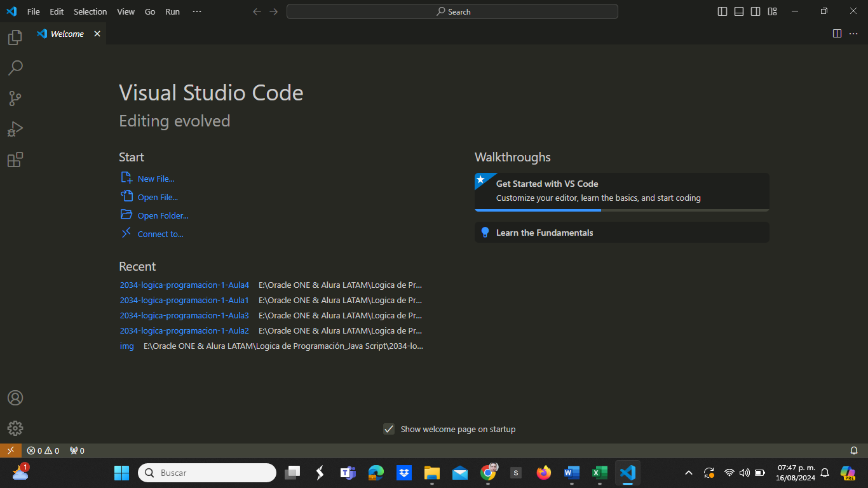This screenshot has width=868, height=488.
Task: Open the Run menu
Action: click(x=172, y=11)
